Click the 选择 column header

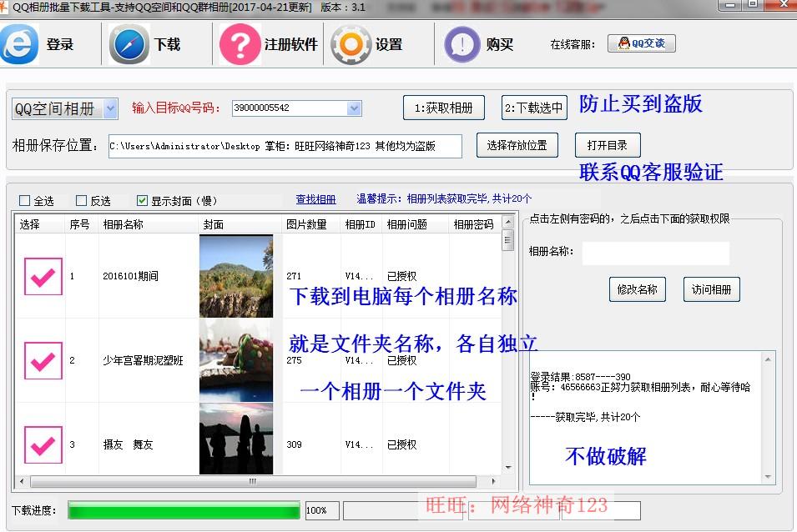pos(40,224)
